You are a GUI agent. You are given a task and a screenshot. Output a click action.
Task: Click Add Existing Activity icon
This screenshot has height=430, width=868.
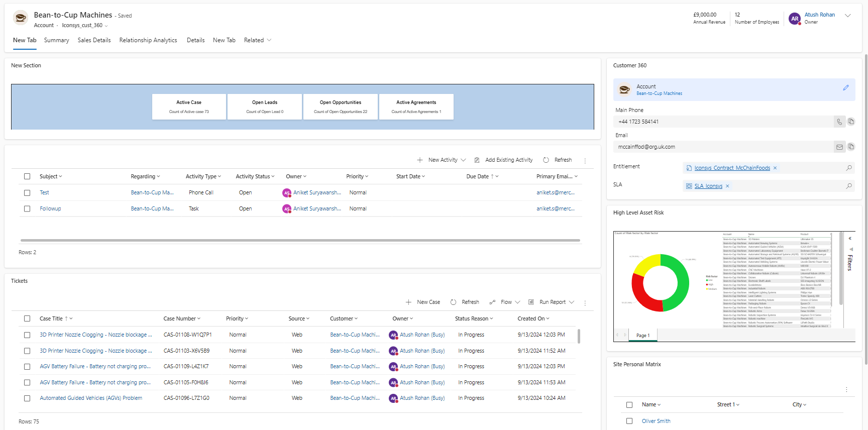coord(477,160)
